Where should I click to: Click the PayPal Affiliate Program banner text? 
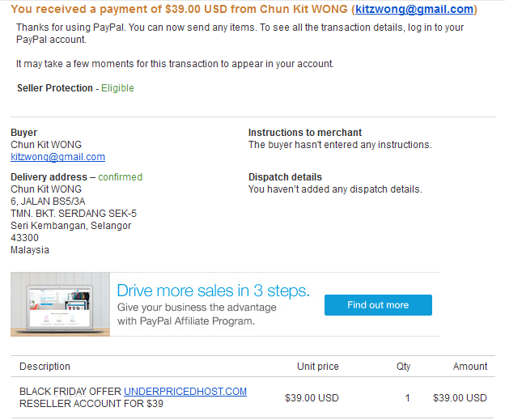185,320
